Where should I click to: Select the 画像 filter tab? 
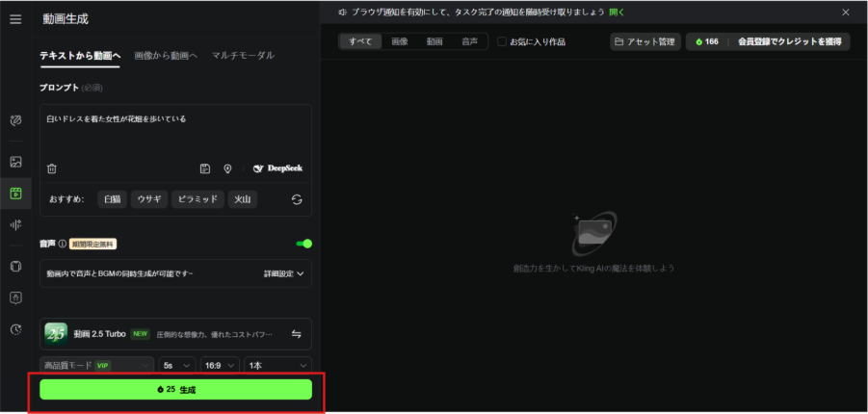(400, 41)
